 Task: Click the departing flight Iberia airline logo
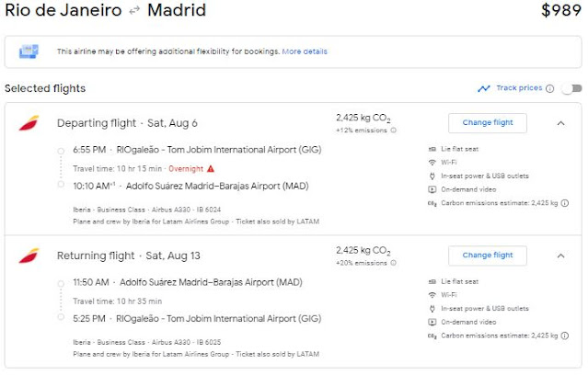tap(28, 123)
